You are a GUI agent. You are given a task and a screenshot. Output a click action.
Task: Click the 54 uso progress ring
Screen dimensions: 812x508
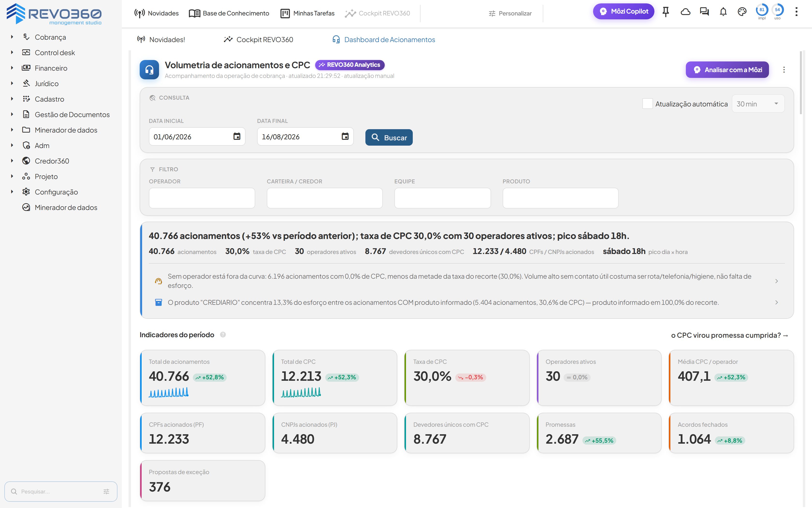point(777,10)
